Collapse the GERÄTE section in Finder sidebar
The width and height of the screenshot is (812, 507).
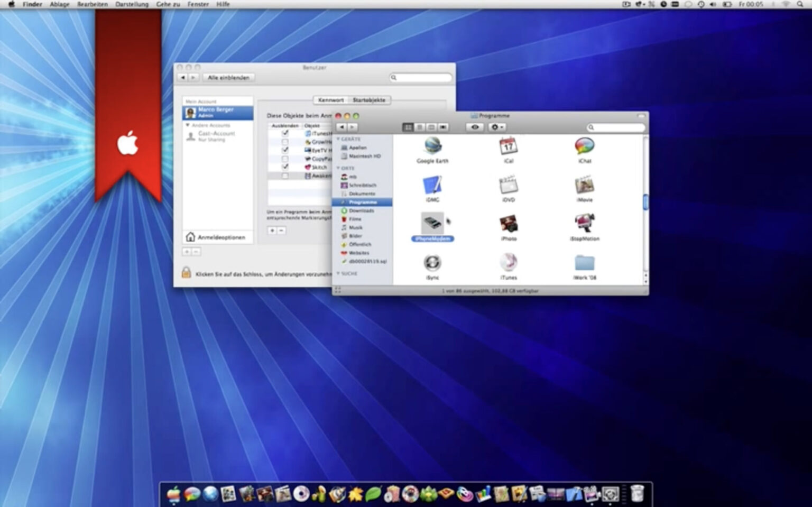tap(338, 139)
